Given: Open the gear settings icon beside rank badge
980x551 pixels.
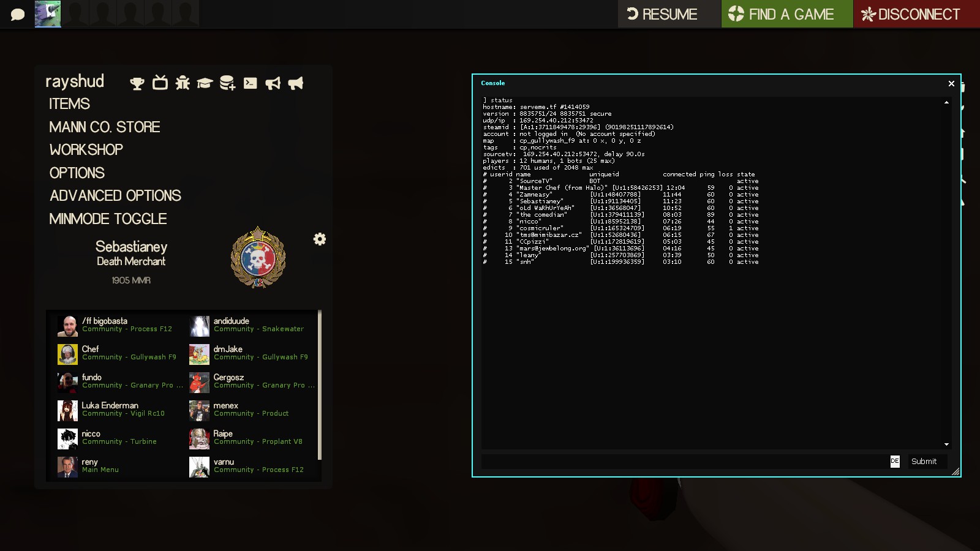Looking at the screenshot, I should tap(320, 239).
